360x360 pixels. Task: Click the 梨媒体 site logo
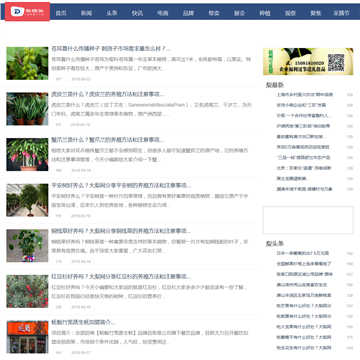pos(27,12)
